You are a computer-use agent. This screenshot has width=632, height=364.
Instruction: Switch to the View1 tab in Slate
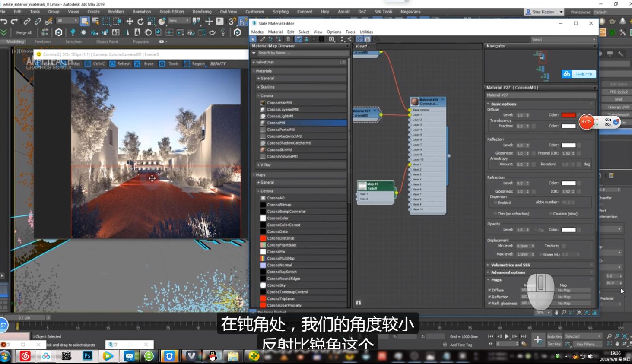[x=361, y=46]
